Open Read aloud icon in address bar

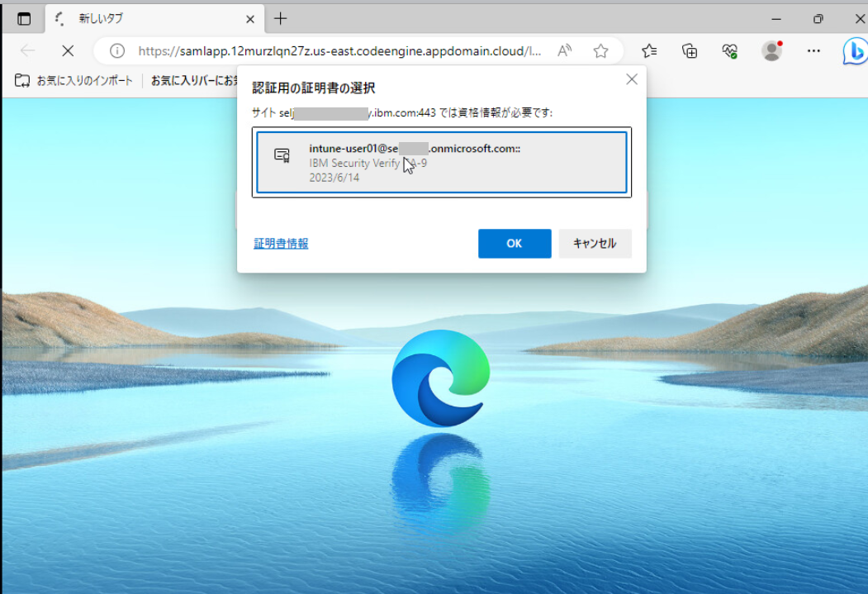[565, 51]
